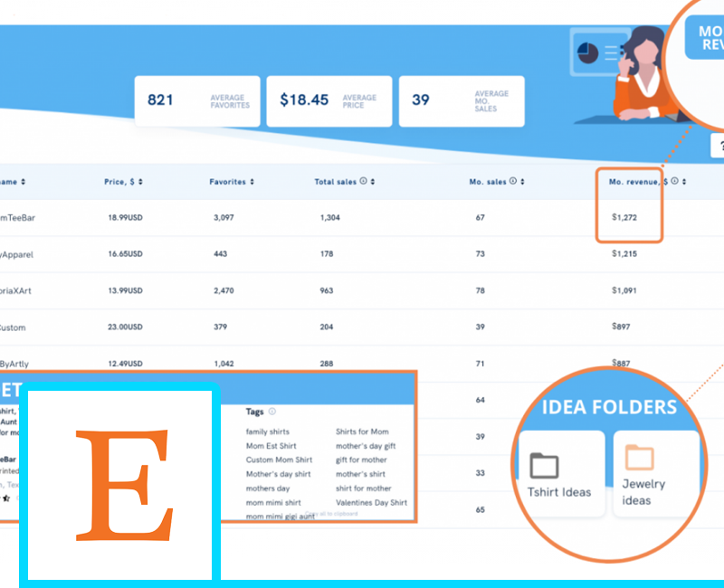This screenshot has height=588, width=724.
Task: Click the highlighted $1,272 revenue cell
Action: pyautogui.click(x=624, y=217)
